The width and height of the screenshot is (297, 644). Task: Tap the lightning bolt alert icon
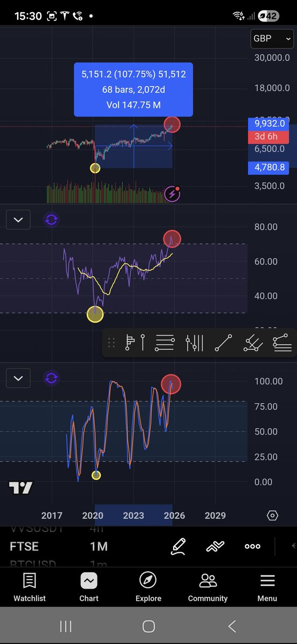(172, 193)
